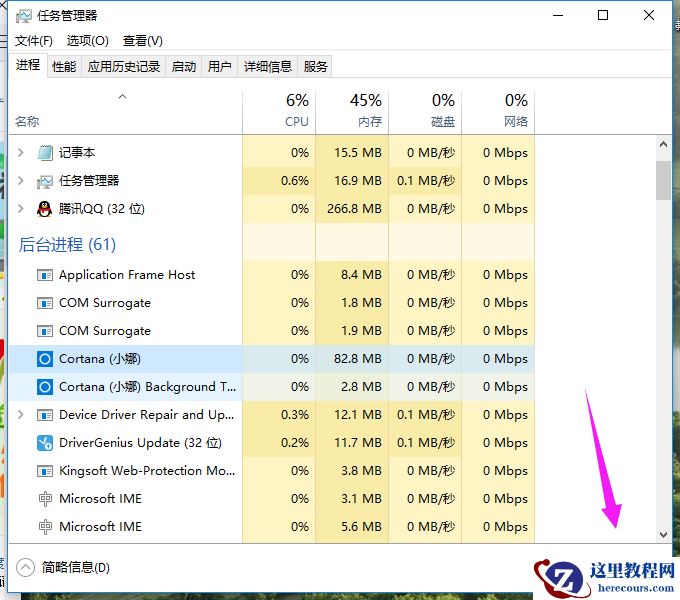This screenshot has width=680, height=600.
Task: Close the Task Manager window
Action: (649, 16)
